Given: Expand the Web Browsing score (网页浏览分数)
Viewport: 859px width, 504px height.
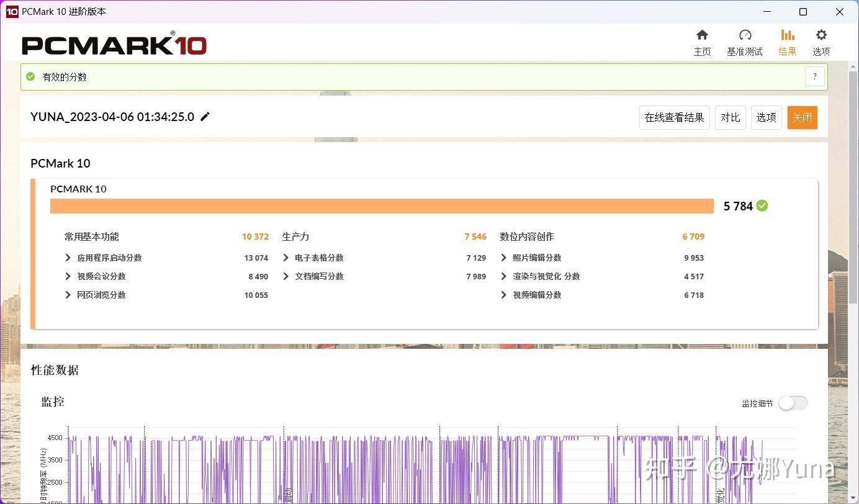Looking at the screenshot, I should click(x=68, y=295).
